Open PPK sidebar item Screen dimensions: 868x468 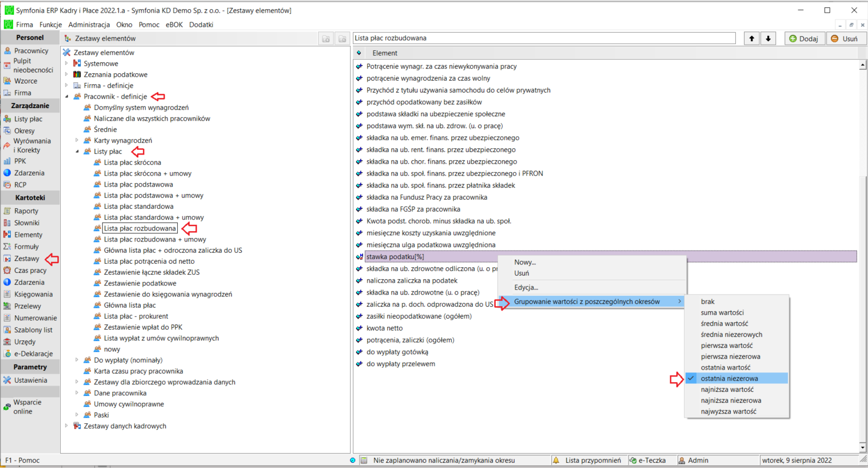20,161
